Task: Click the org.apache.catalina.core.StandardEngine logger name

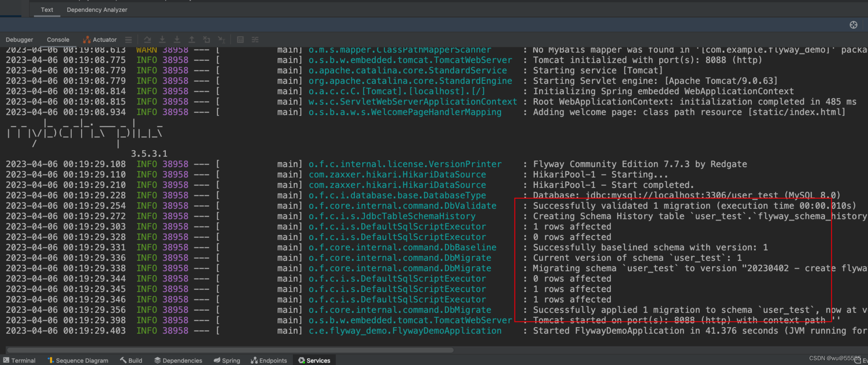Action: [x=410, y=81]
